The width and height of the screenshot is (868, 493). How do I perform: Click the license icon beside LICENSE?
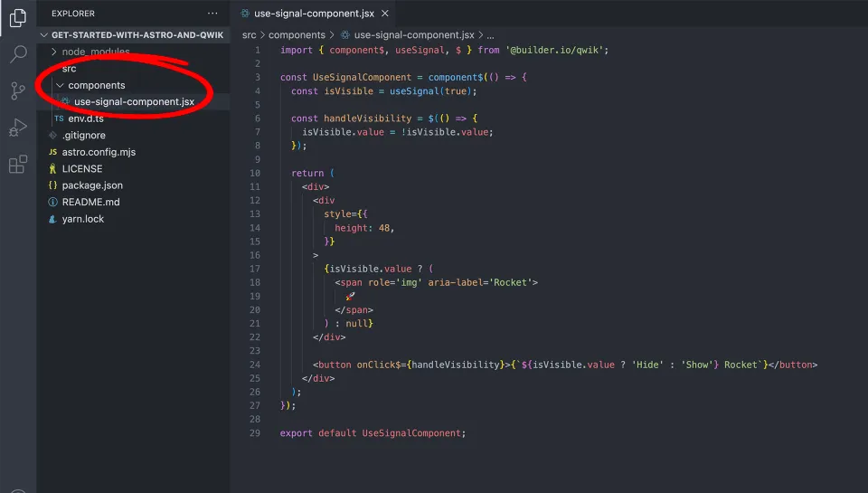(52, 168)
